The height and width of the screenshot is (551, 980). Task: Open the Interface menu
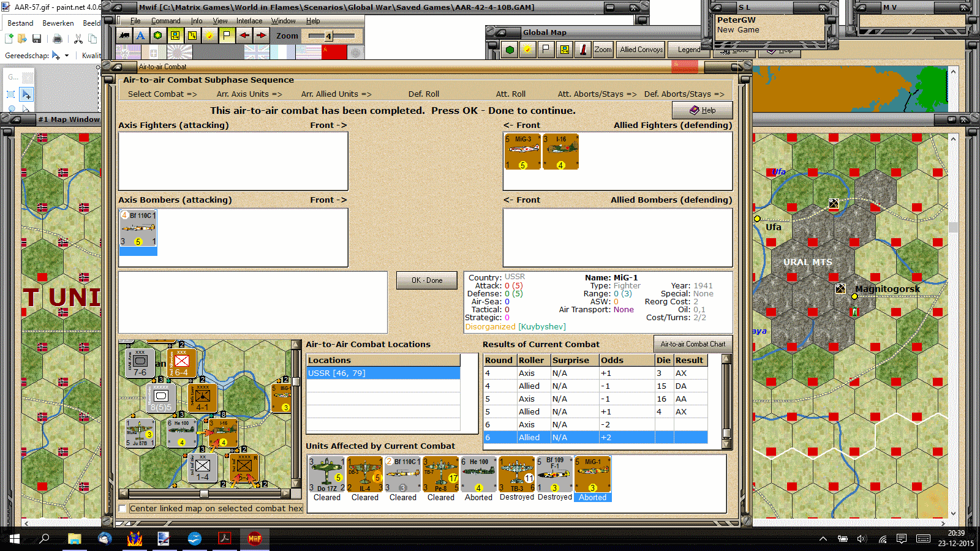click(x=249, y=21)
